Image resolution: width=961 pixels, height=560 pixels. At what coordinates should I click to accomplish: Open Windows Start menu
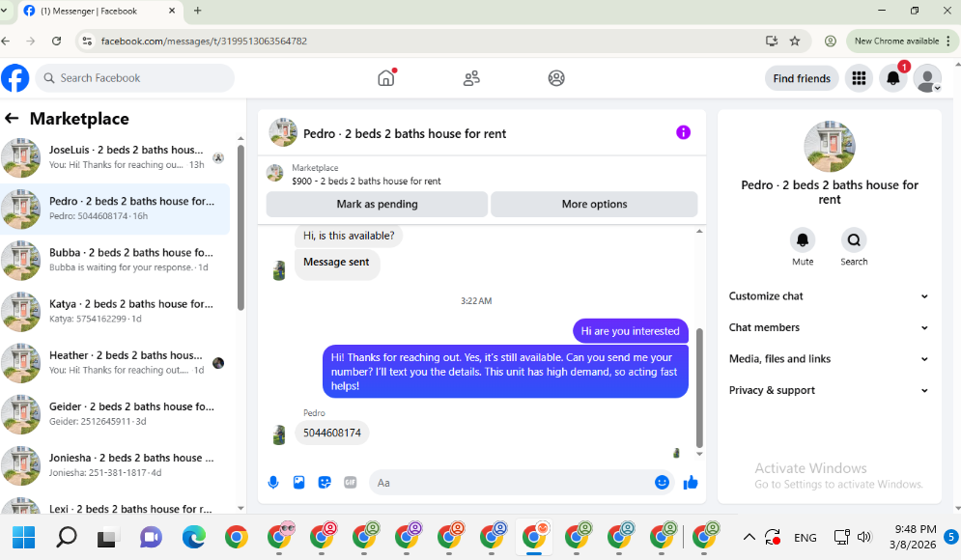[23, 538]
